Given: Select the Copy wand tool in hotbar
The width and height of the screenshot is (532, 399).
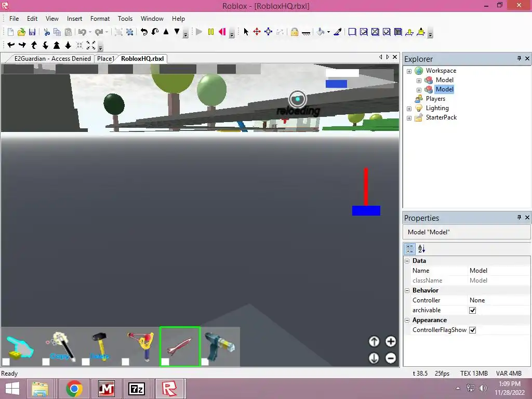Looking at the screenshot, I should (60, 347).
